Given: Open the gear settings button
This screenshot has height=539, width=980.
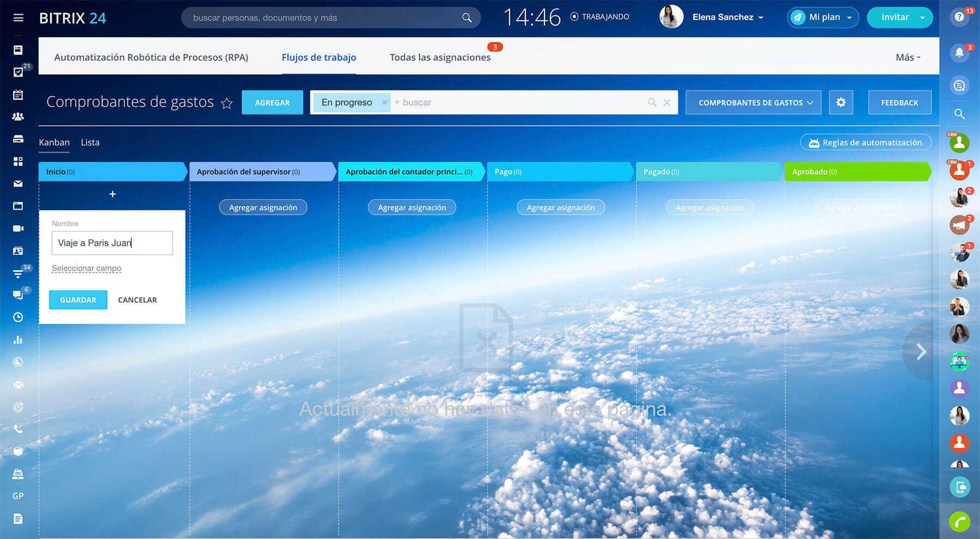Looking at the screenshot, I should (841, 102).
